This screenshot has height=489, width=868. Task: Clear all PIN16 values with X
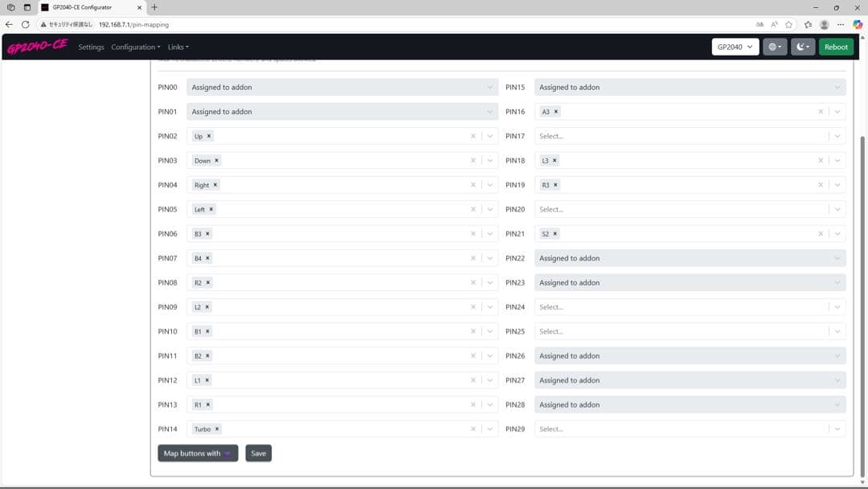point(821,112)
